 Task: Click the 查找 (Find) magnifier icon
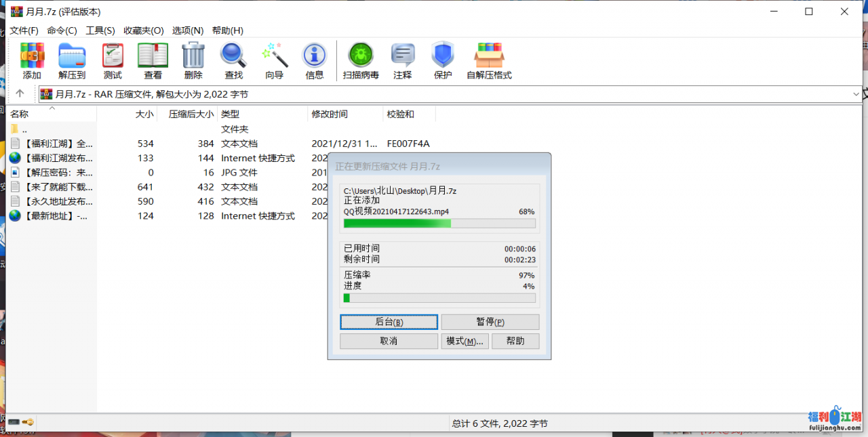(233, 61)
